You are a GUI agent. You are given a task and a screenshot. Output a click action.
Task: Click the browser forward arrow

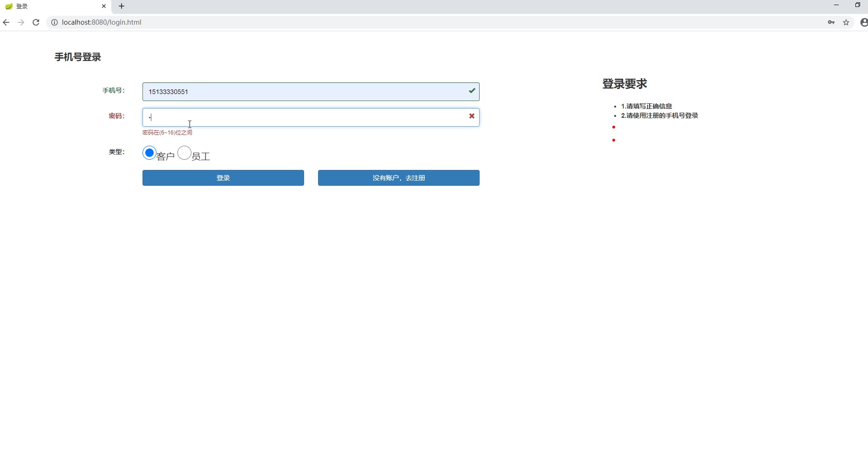coord(21,22)
